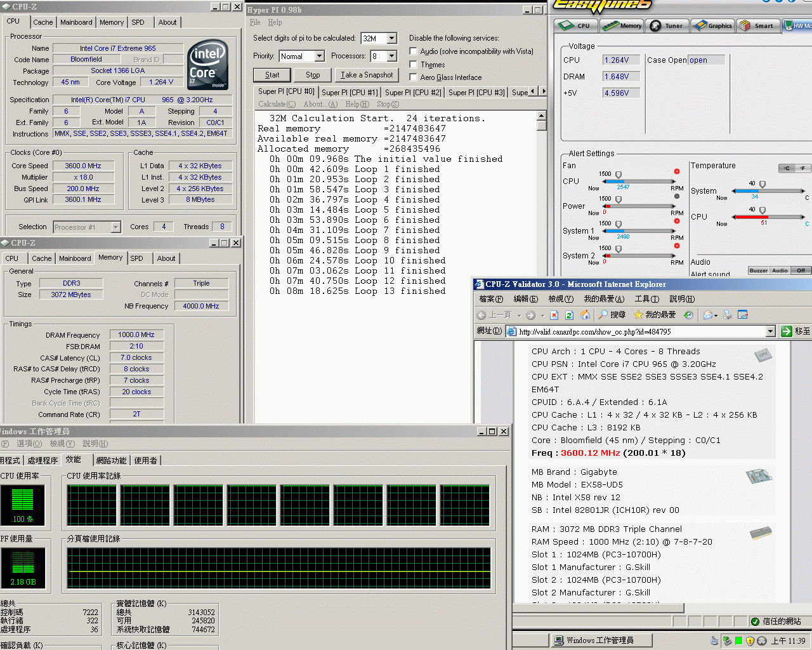The width and height of the screenshot is (812, 650).
Task: Open SPD tab in lower CPU-Z window
Action: coord(136,258)
